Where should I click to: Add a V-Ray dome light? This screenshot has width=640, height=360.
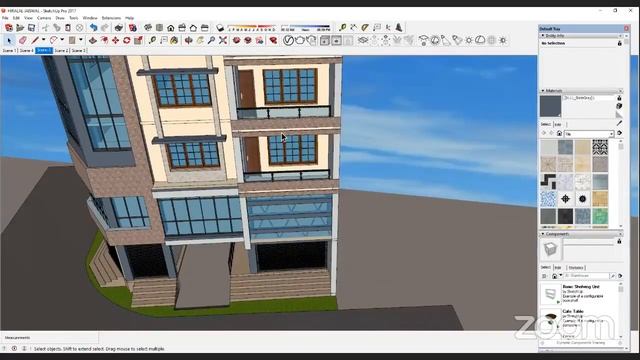coord(480,40)
